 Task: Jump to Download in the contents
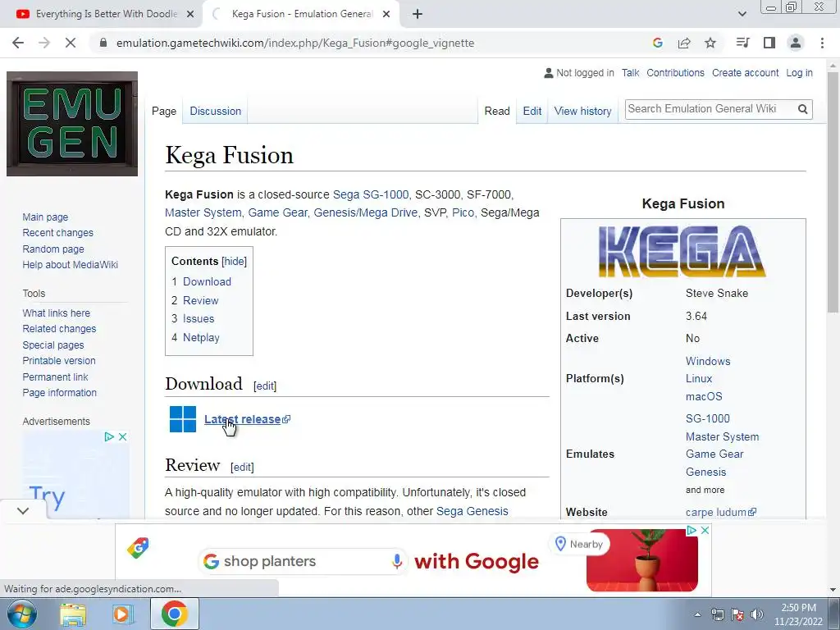tap(207, 282)
